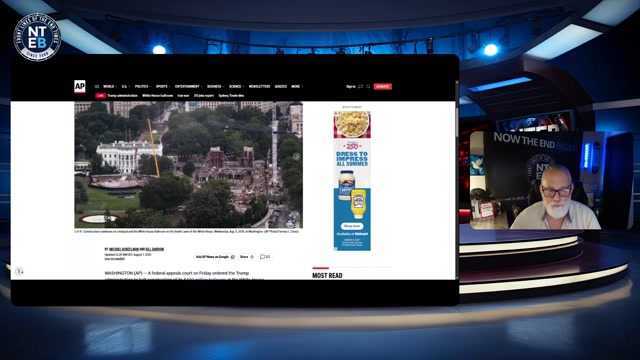The height and width of the screenshot is (360, 640).
Task: Click the Add AP News on Google button
Action: [x=215, y=257]
